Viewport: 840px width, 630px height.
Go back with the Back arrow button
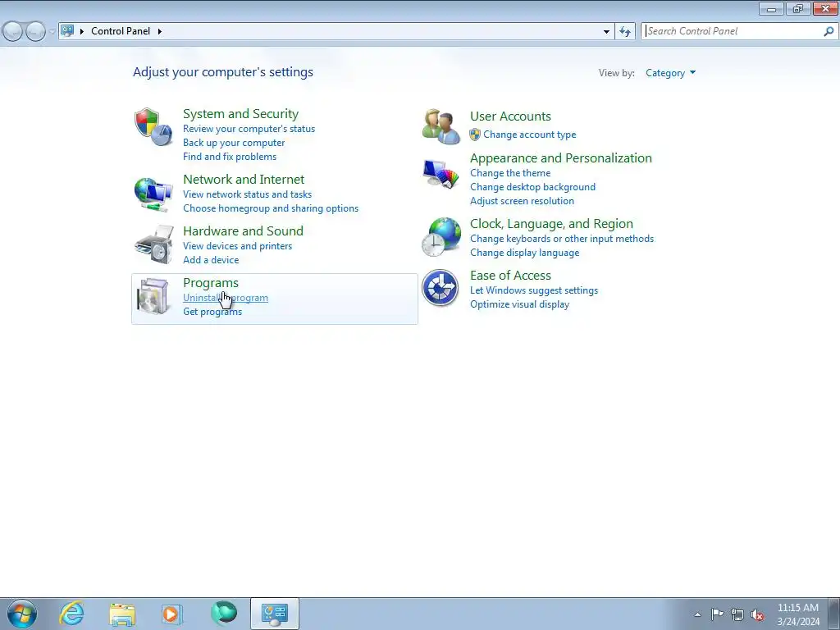(x=13, y=31)
